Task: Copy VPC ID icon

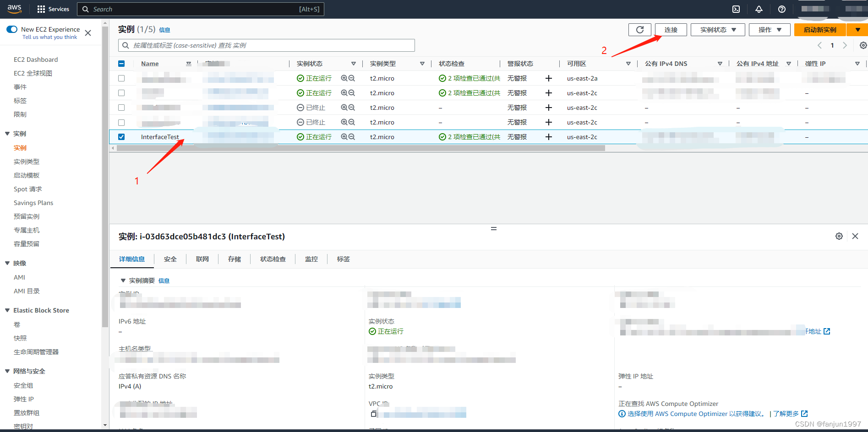Action: [x=374, y=414]
